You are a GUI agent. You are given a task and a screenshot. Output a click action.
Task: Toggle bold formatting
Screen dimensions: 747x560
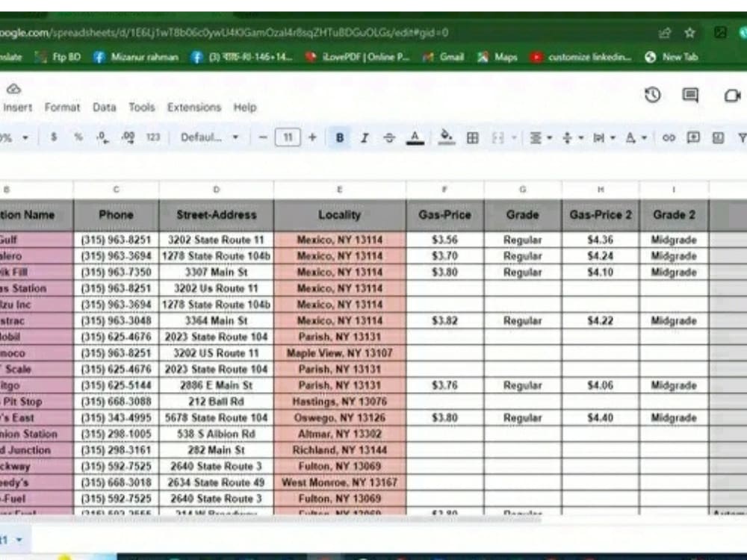340,137
